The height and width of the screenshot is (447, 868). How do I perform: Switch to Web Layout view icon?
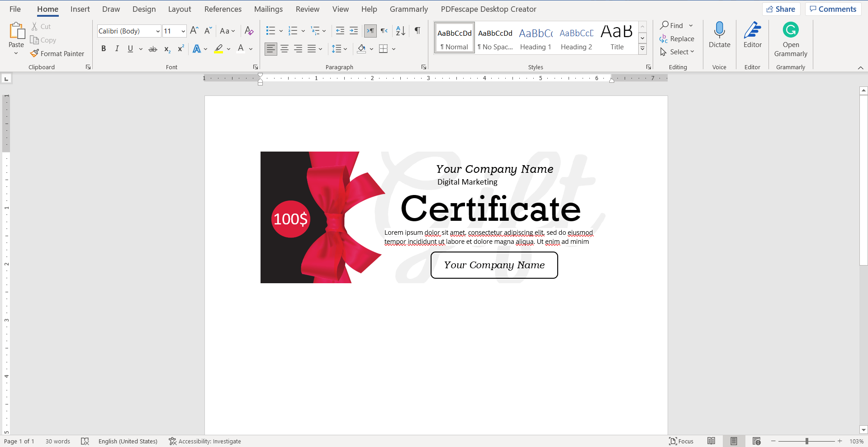pos(757,441)
